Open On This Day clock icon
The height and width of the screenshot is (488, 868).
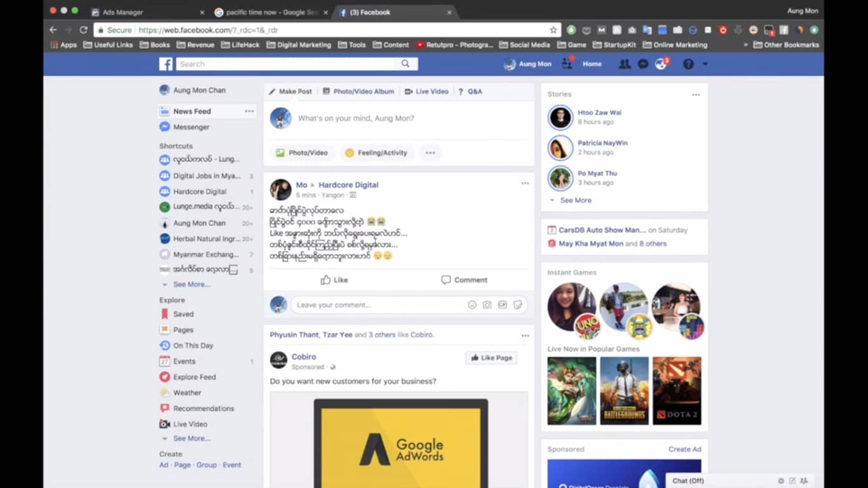pos(165,346)
